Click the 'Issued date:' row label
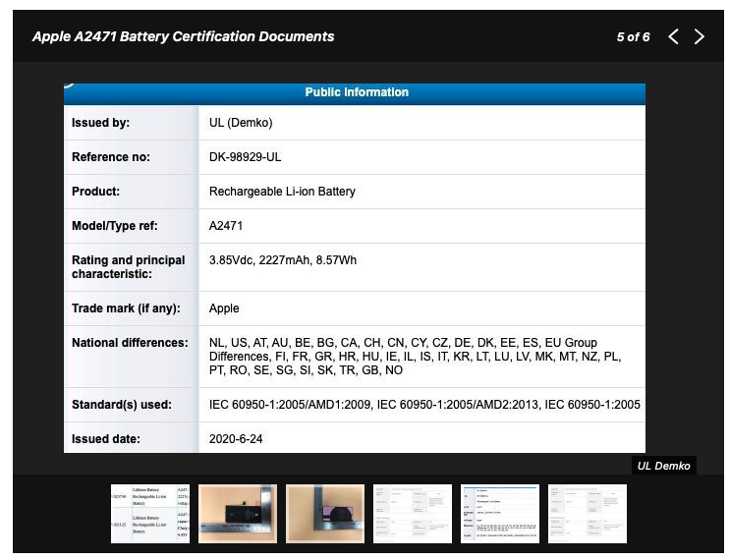Viewport: 729px width, 560px height. (105, 439)
